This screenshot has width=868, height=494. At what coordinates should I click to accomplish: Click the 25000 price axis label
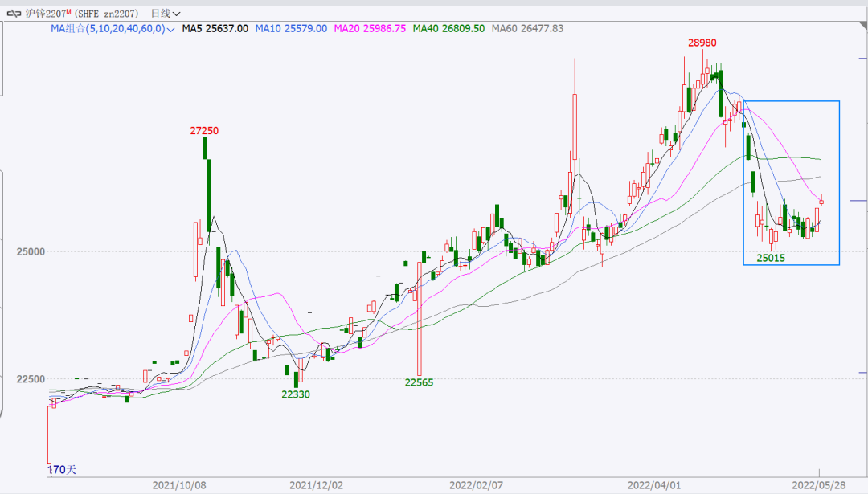click(x=30, y=251)
